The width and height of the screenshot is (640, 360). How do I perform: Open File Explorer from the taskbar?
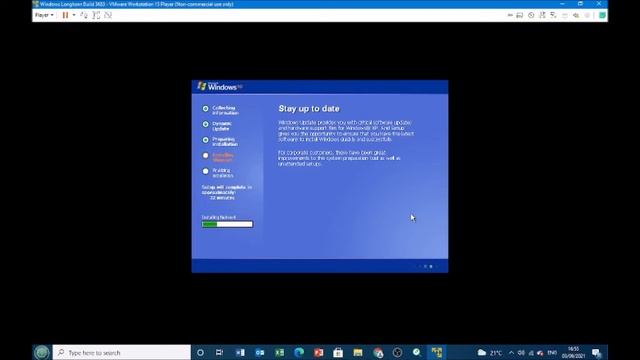(358, 352)
